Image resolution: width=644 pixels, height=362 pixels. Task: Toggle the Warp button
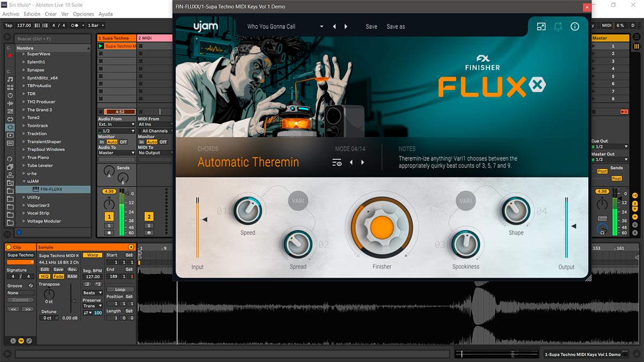tap(92, 255)
